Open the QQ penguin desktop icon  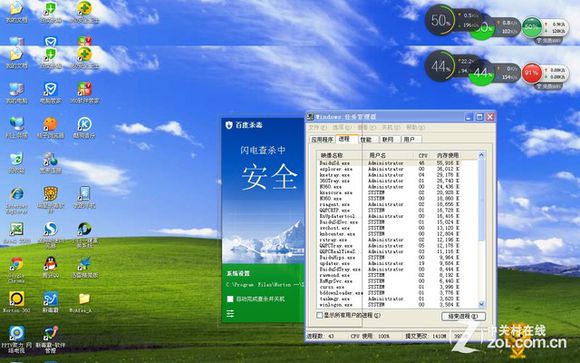[x=50, y=264]
